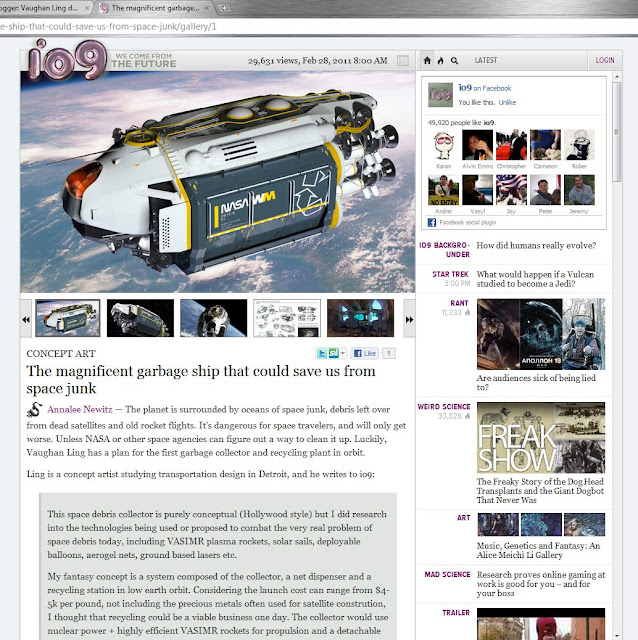638x640 pixels.
Task: Open the Vulcan Jedi Star Trek story
Action: pos(535,279)
